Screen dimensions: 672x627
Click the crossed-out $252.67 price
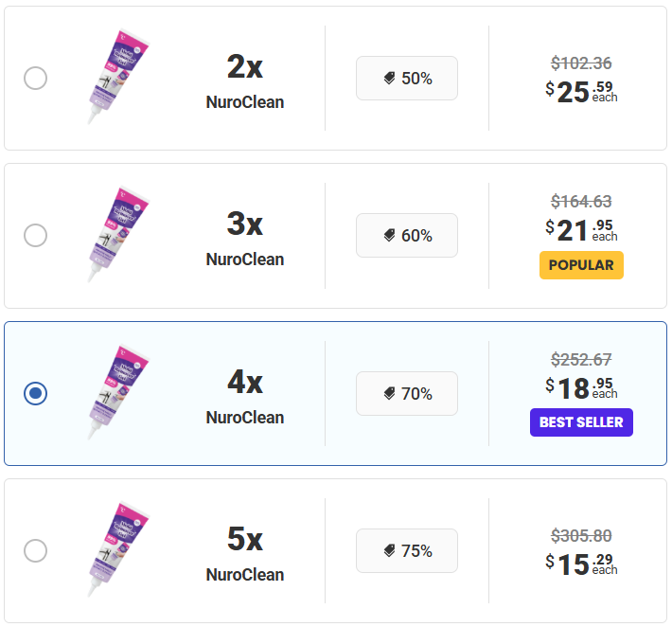pyautogui.click(x=581, y=360)
